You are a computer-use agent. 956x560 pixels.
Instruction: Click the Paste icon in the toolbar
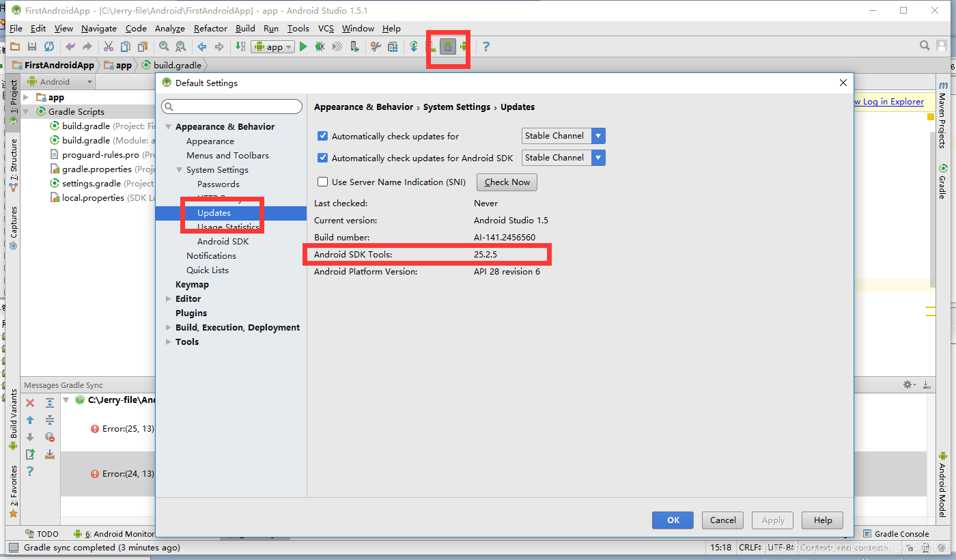tap(143, 46)
